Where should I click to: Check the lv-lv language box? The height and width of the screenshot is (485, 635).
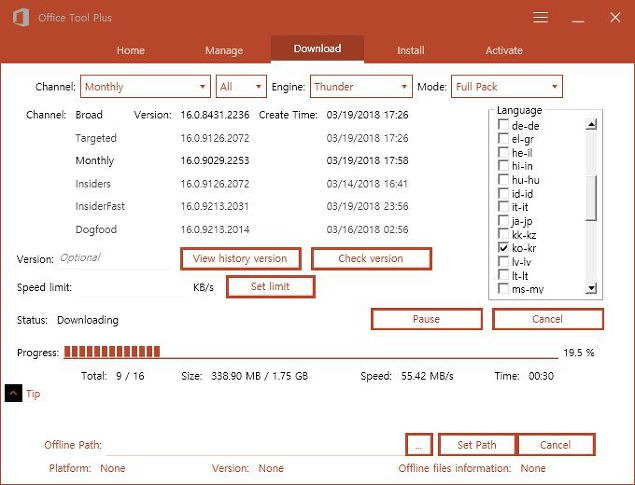pos(503,261)
